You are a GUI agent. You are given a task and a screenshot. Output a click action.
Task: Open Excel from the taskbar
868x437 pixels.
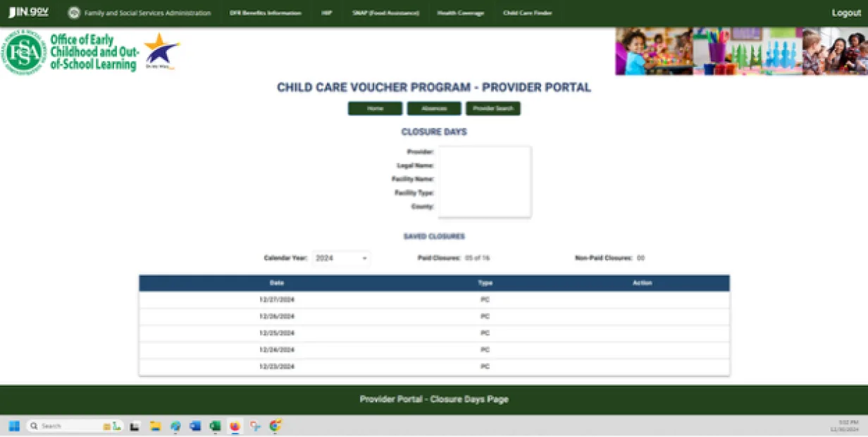pyautogui.click(x=216, y=426)
